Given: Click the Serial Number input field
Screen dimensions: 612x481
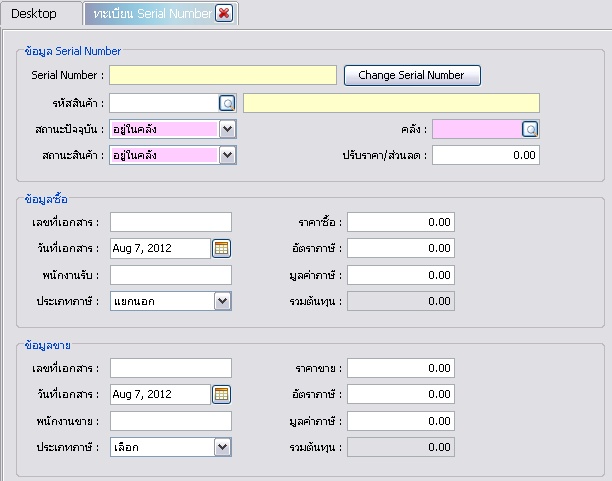Looking at the screenshot, I should [x=223, y=75].
